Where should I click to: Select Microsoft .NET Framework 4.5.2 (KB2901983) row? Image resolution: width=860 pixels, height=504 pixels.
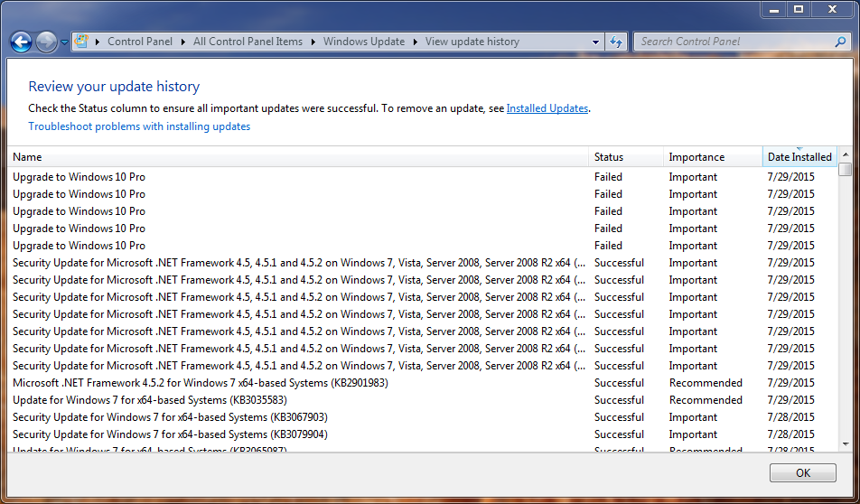coord(423,383)
